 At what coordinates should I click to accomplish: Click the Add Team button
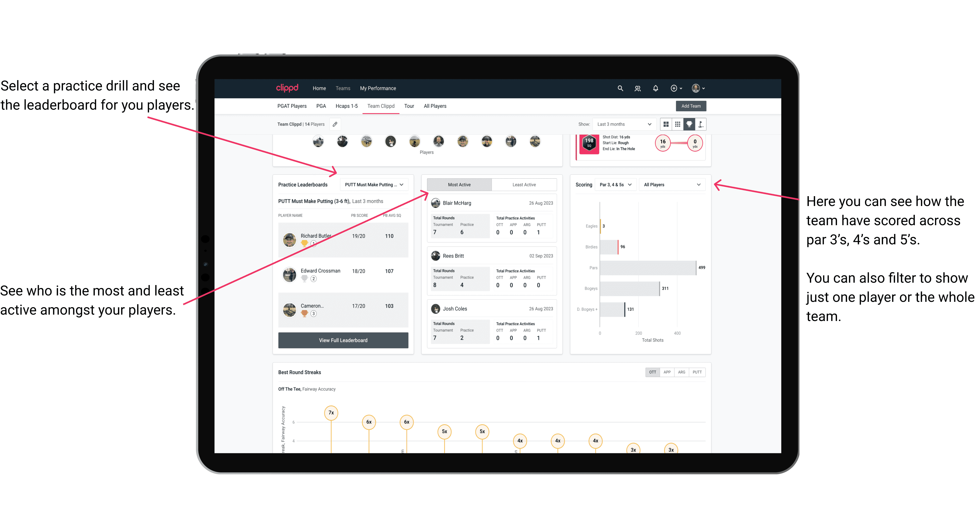(691, 106)
